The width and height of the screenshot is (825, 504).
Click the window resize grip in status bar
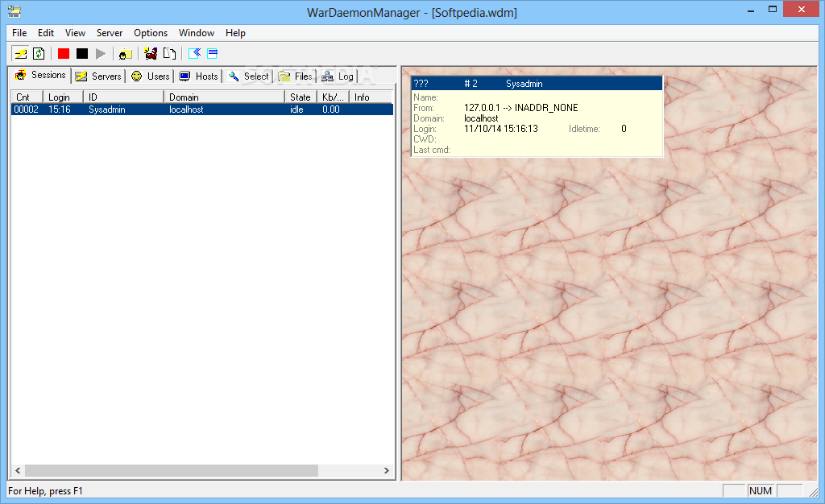coord(814,491)
